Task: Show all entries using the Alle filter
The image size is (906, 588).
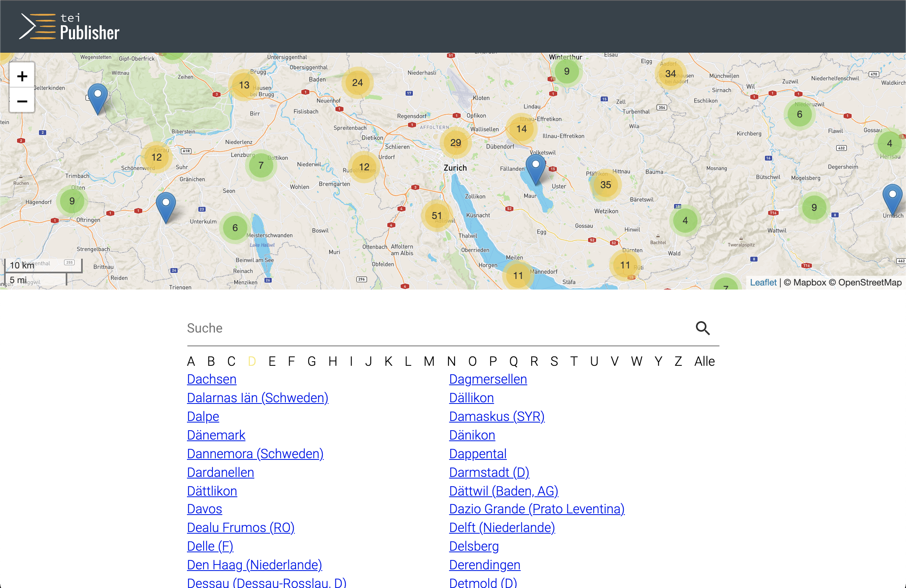Action: point(704,361)
